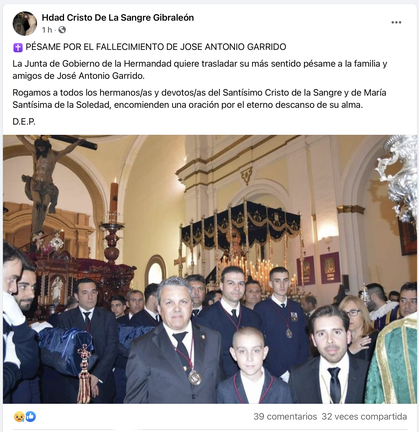The image size is (419, 432).
Task: Show the 32 veces compartida shares
Action: (364, 417)
